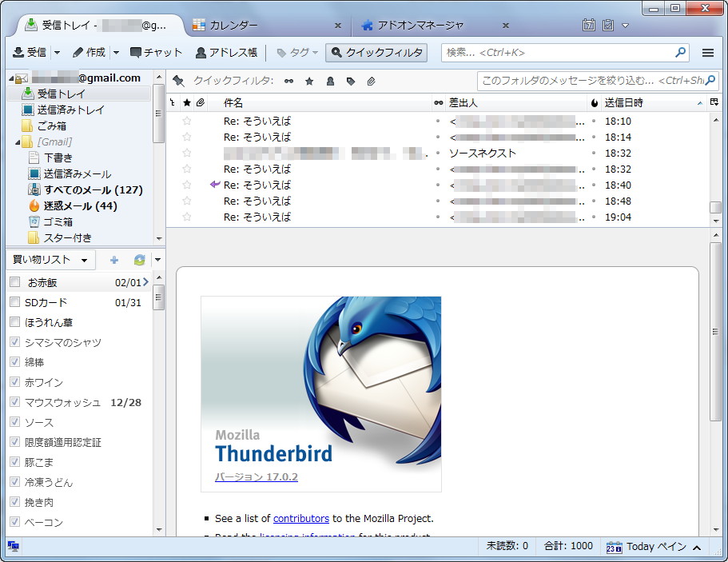Viewport: 728px width, 562px height.
Task: Select the replied message at 18:40
Action: pos(439,185)
